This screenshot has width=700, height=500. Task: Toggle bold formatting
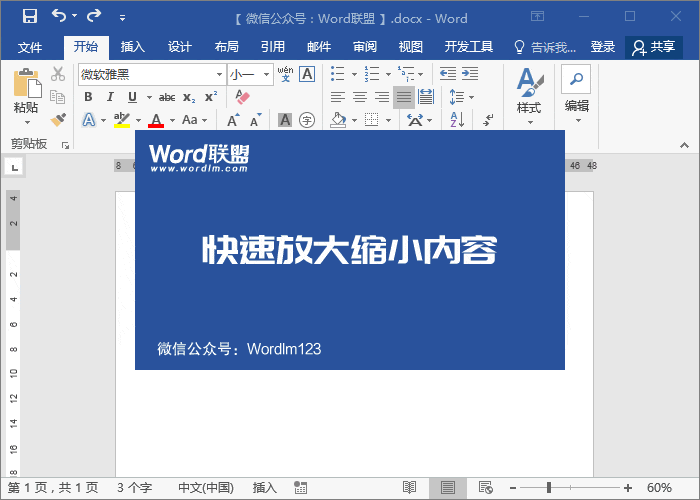point(88,97)
